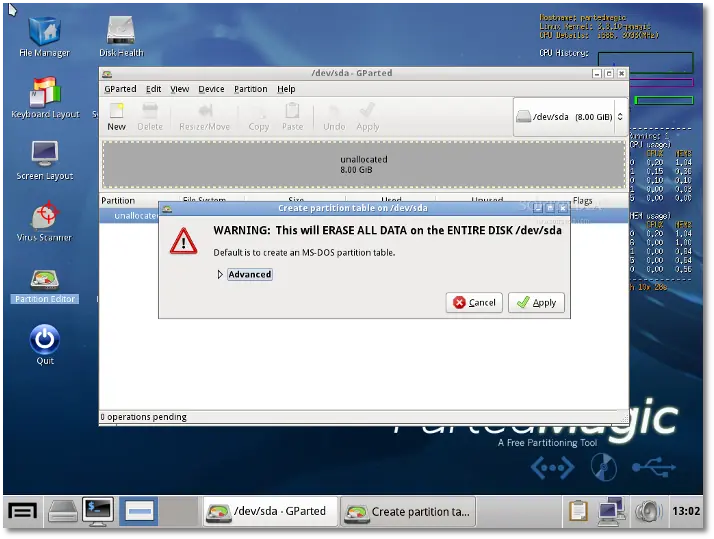Click the Cancel button in the warning dialog

pos(474,303)
